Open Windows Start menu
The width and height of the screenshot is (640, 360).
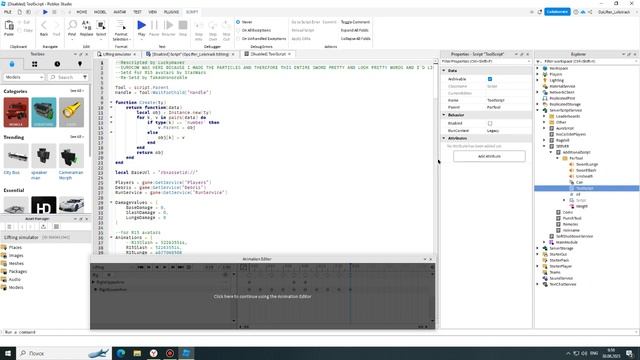pyautogui.click(x=8, y=353)
